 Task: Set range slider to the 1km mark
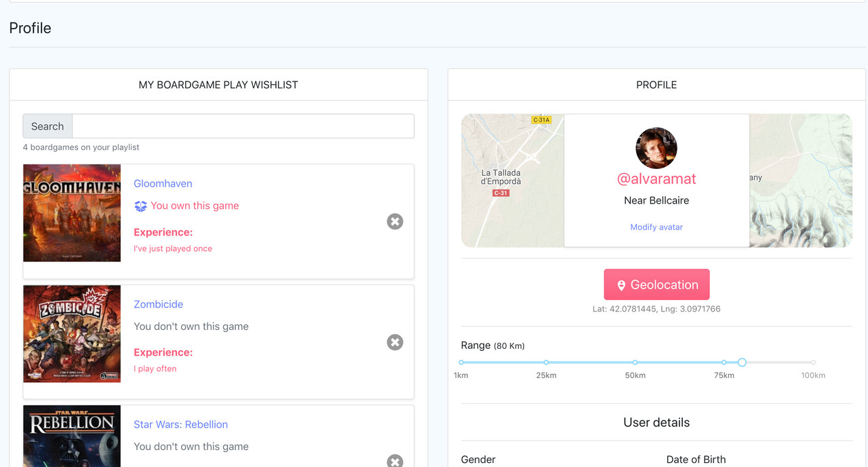pos(461,362)
